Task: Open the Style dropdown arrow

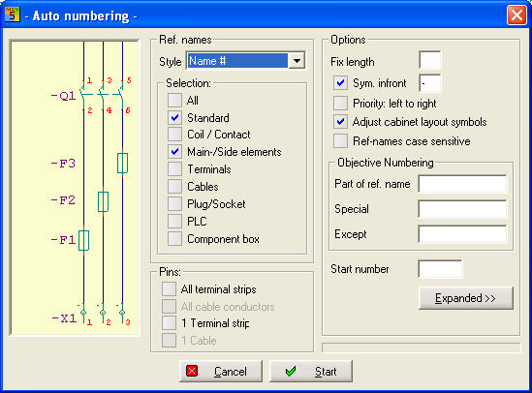Action: (x=297, y=61)
